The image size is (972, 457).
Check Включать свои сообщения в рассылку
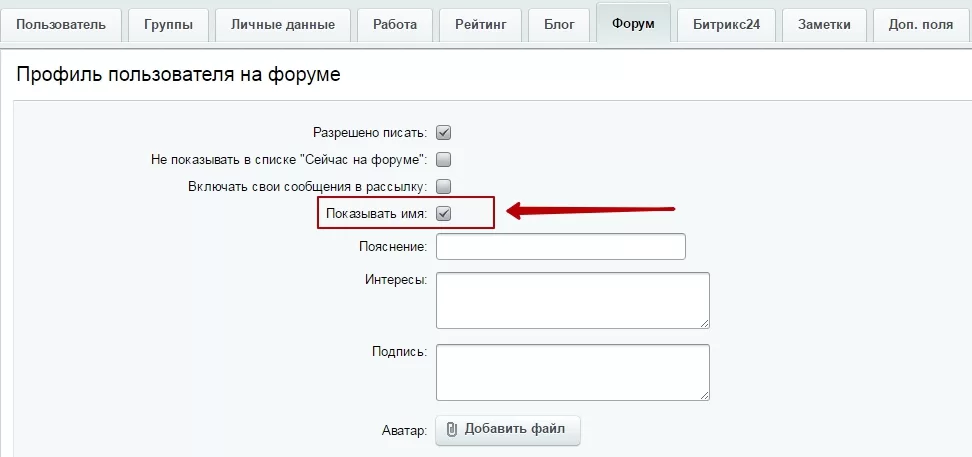coord(443,187)
